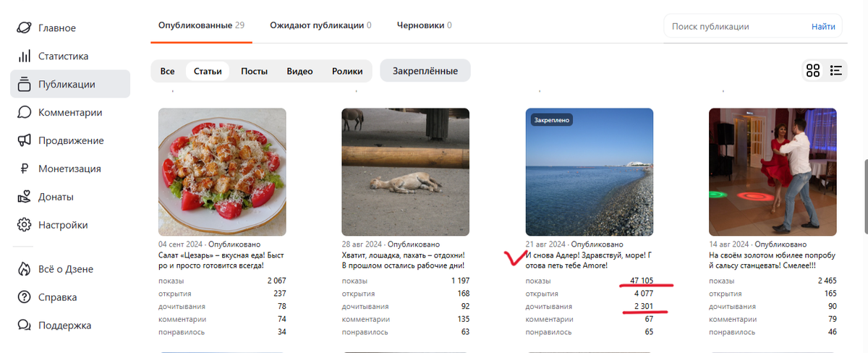Click the Найти search button

[823, 26]
